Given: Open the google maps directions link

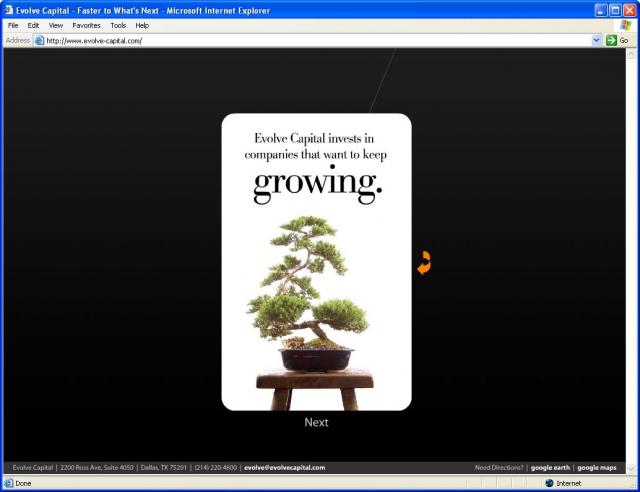Looking at the screenshot, I should (597, 467).
